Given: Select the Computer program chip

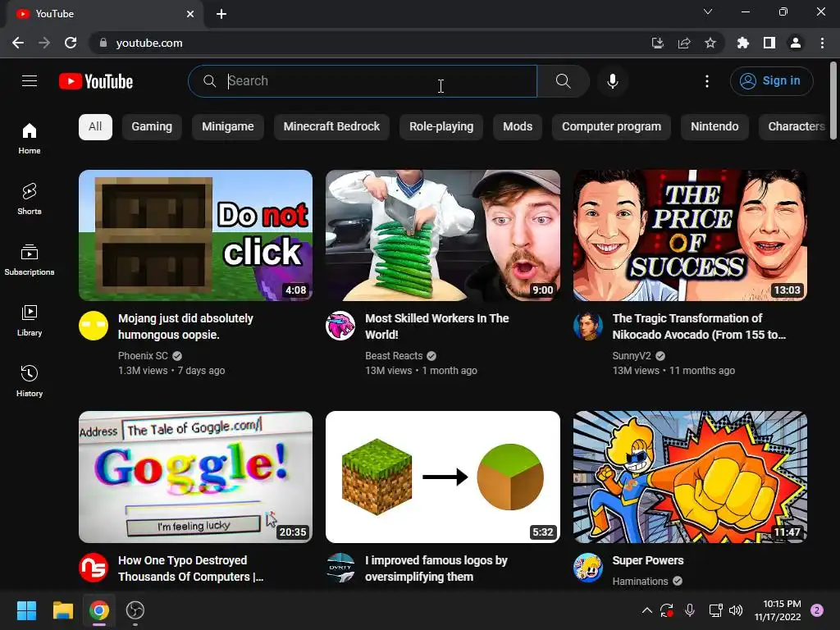Looking at the screenshot, I should coord(611,127).
